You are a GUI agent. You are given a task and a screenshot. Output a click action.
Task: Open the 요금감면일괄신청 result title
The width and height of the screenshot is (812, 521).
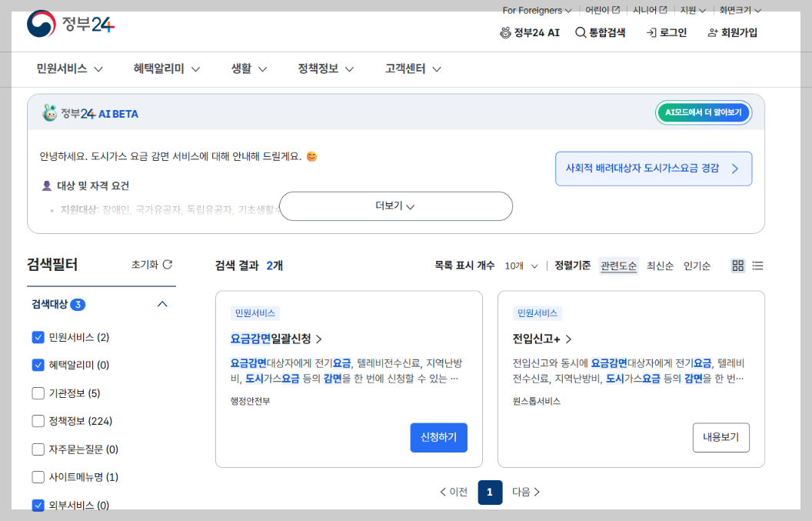pyautogui.click(x=276, y=339)
